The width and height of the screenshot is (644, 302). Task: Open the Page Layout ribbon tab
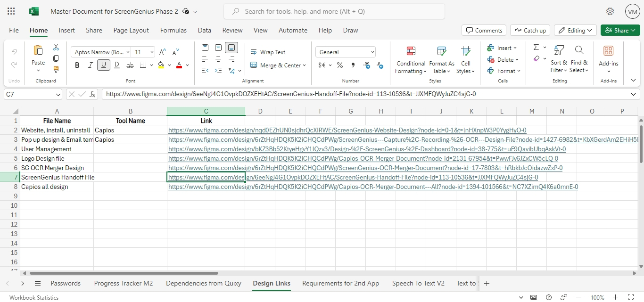(x=131, y=30)
